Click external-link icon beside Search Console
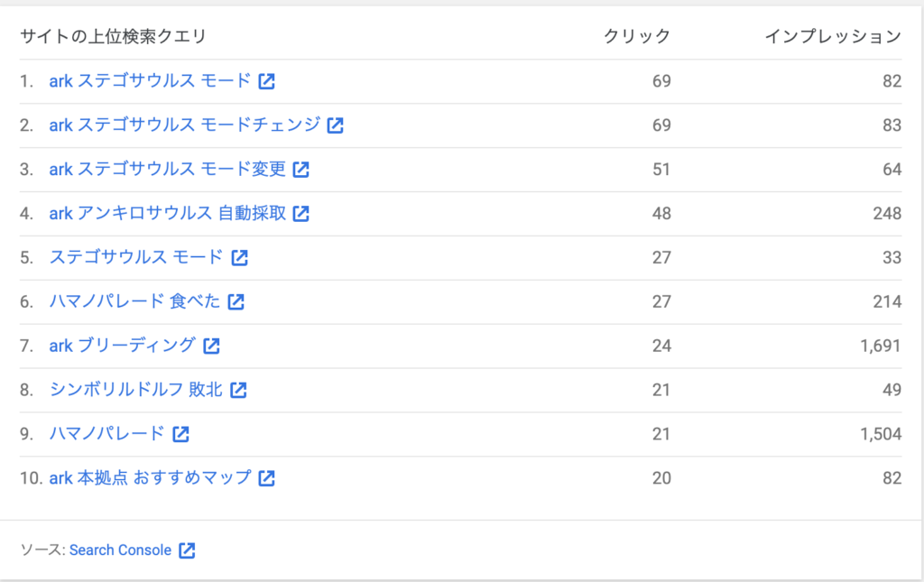The image size is (924, 582). (x=187, y=550)
